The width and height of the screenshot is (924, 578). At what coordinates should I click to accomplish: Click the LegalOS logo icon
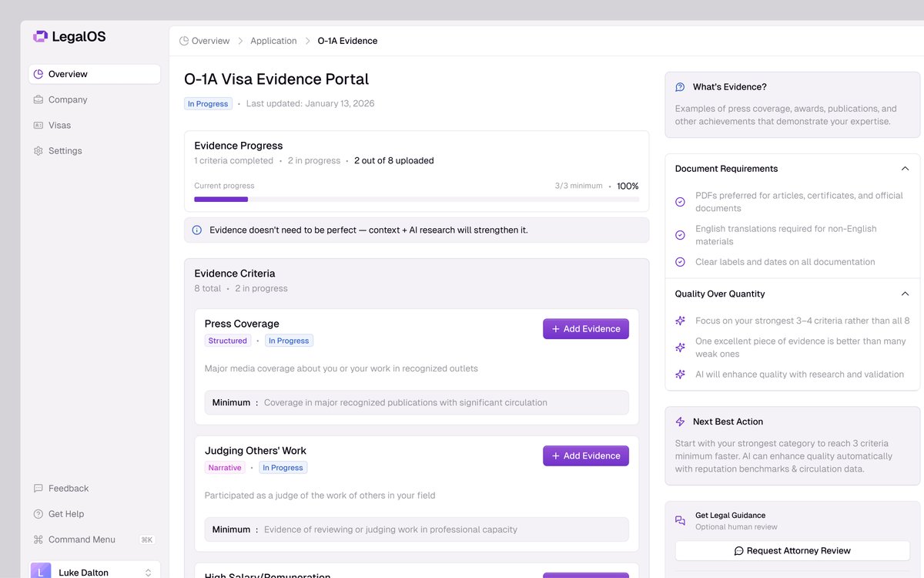[40, 36]
